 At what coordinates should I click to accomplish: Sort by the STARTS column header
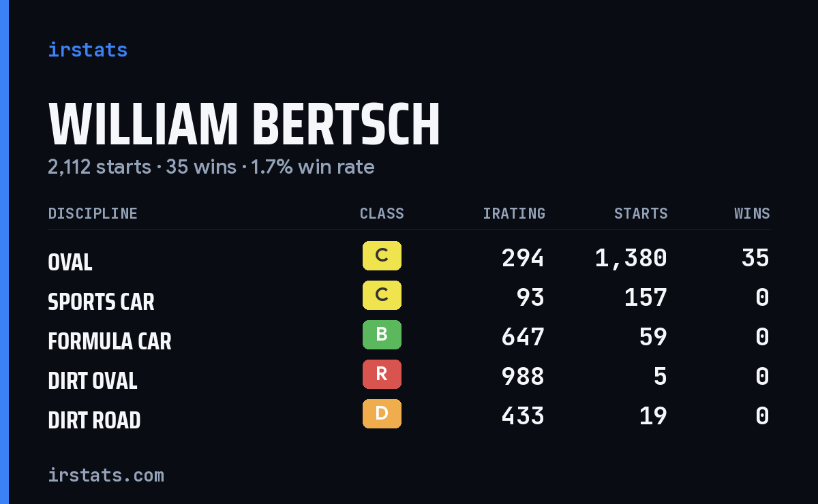pos(641,214)
